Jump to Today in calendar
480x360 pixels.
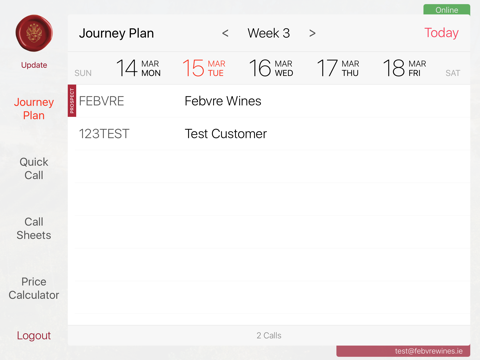tap(441, 33)
